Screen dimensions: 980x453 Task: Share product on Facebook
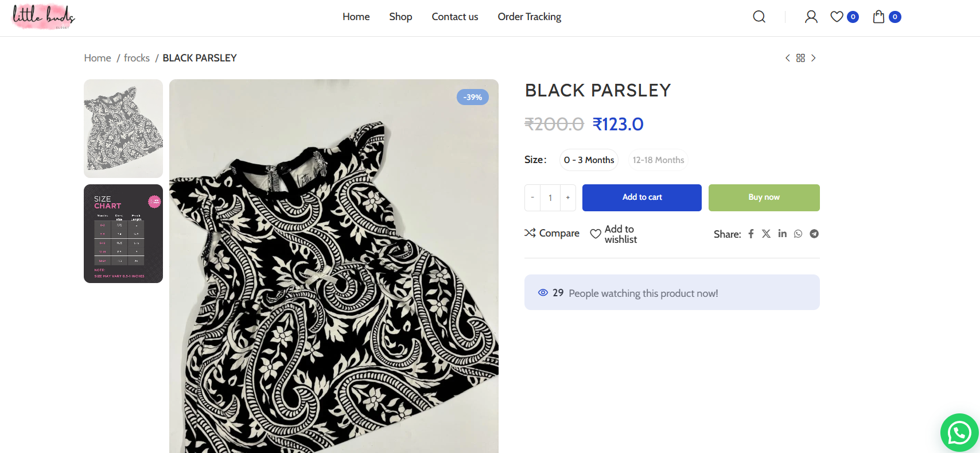tap(751, 234)
